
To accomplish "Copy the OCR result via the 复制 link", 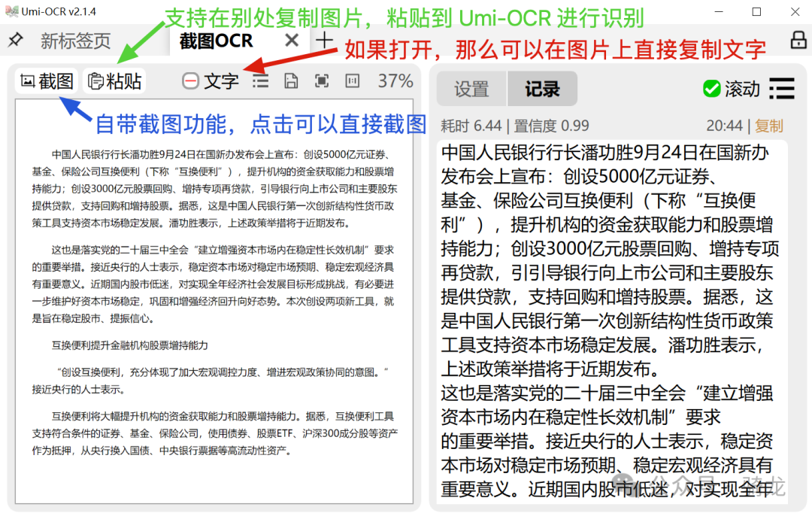I will pyautogui.click(x=769, y=126).
